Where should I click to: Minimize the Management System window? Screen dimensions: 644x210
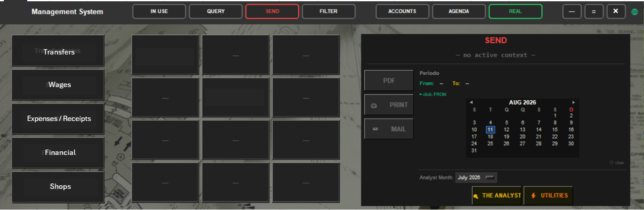[572, 11]
